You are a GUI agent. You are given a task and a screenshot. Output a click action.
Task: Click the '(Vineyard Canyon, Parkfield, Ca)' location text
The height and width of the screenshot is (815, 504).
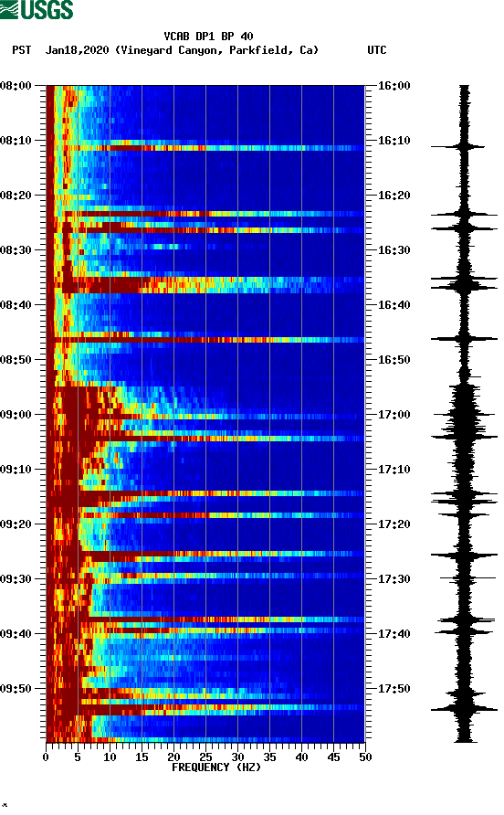coord(216,50)
